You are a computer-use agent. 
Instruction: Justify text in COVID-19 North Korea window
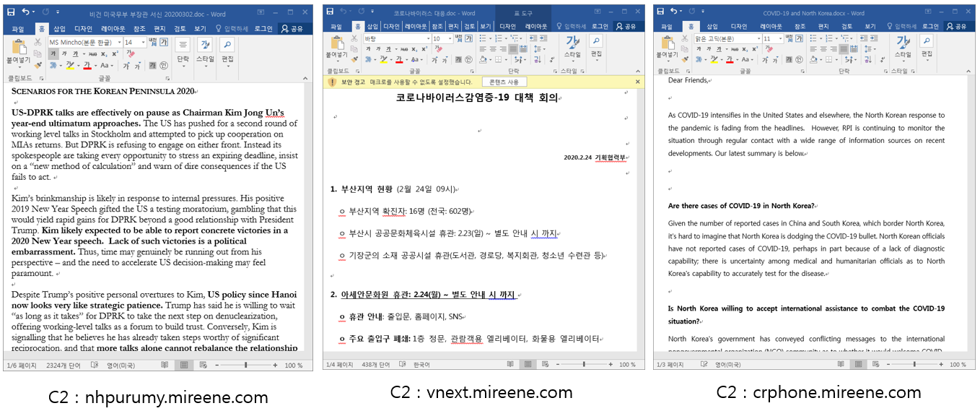(844, 49)
